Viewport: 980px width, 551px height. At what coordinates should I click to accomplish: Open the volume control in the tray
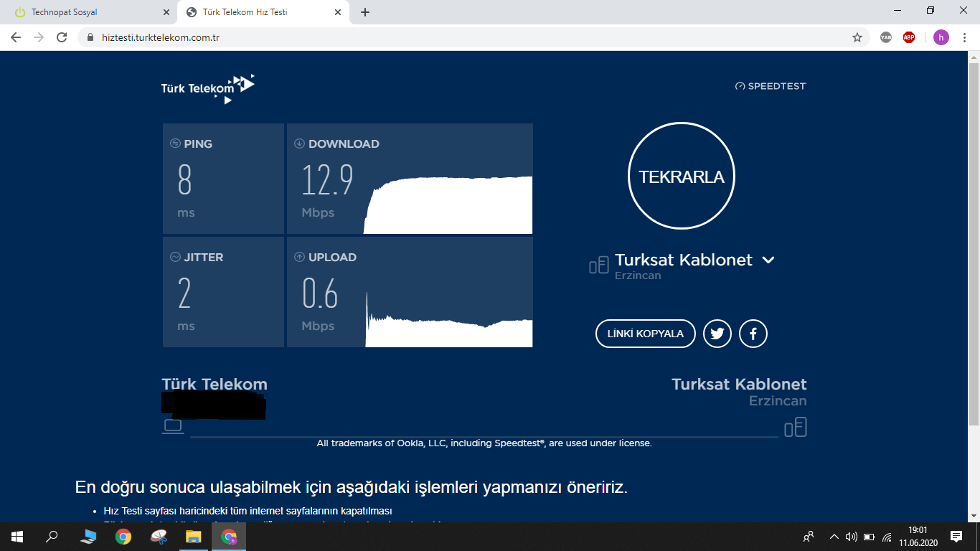tap(852, 536)
